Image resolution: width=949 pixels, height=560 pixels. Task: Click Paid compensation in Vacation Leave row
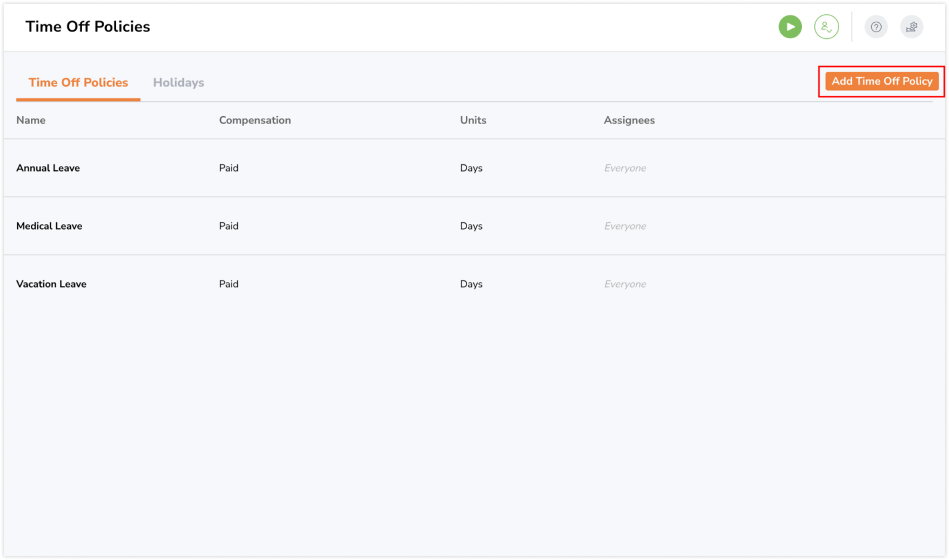coord(229,284)
